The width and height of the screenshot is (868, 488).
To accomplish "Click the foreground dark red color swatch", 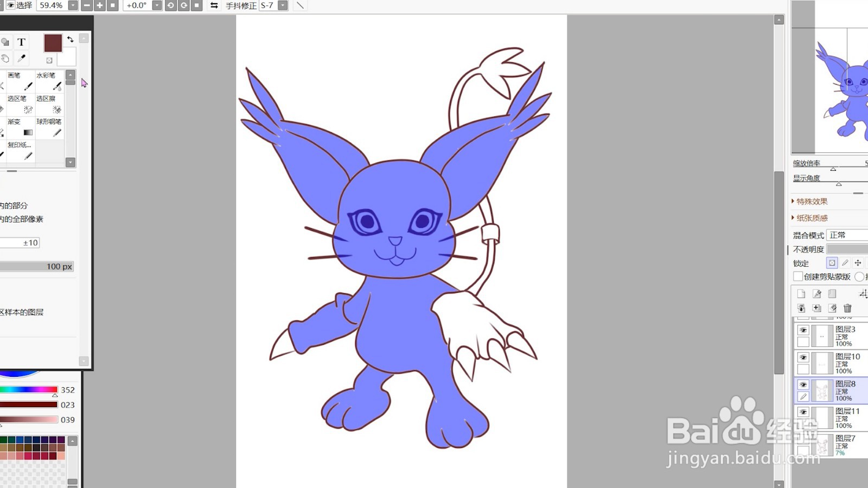I will 53,43.
